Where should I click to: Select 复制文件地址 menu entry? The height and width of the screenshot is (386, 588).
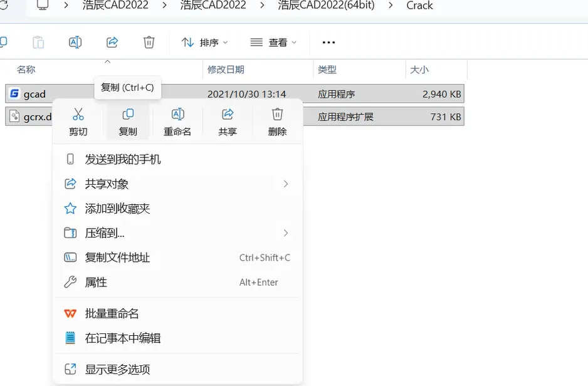click(177, 258)
